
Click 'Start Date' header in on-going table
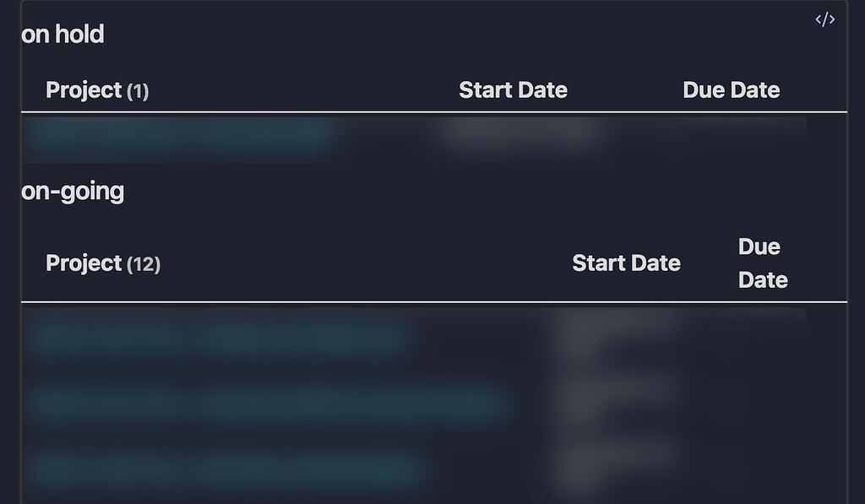click(x=626, y=263)
